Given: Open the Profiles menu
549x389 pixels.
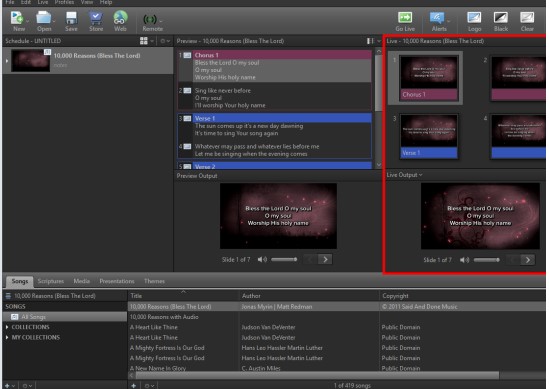Looking at the screenshot, I should point(65,2).
